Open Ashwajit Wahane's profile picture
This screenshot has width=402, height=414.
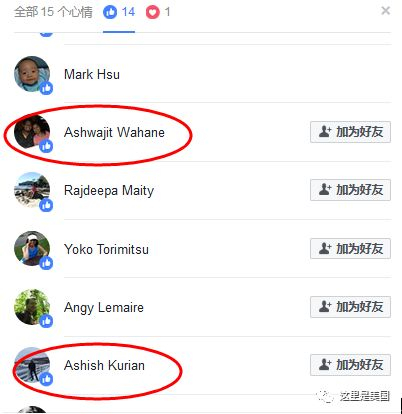[32, 132]
